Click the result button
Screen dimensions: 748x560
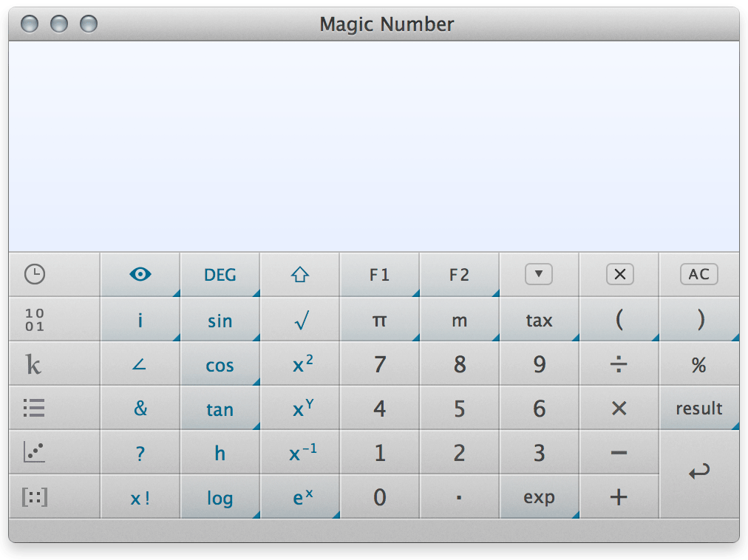click(699, 409)
